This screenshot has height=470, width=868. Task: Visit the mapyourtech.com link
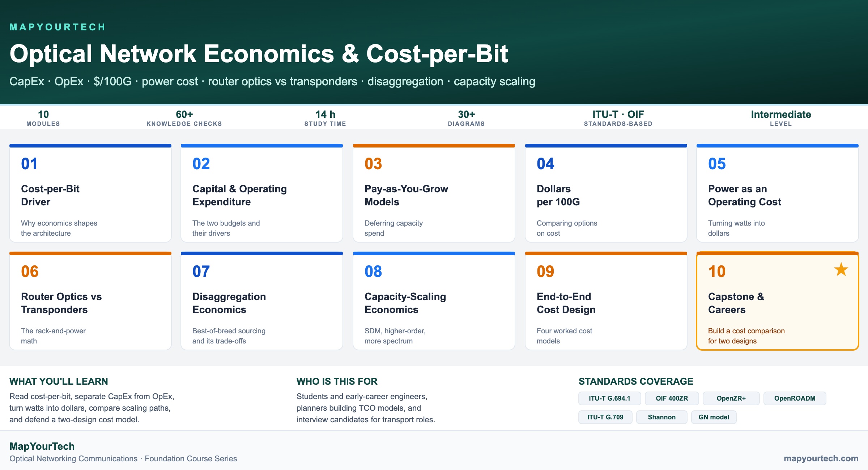(x=821, y=458)
